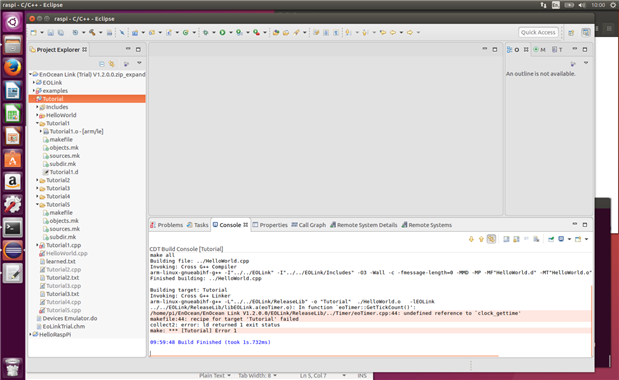Viewport: 619px width, 380px height.
Task: Click the Open Console icon
Action: click(x=578, y=239)
